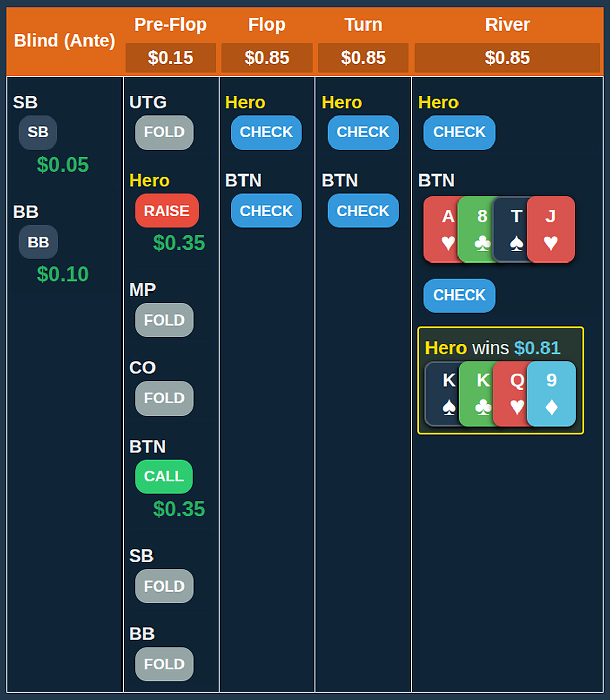Select Hero's RAISE action pre-flop
610x700 pixels.
click(167, 211)
